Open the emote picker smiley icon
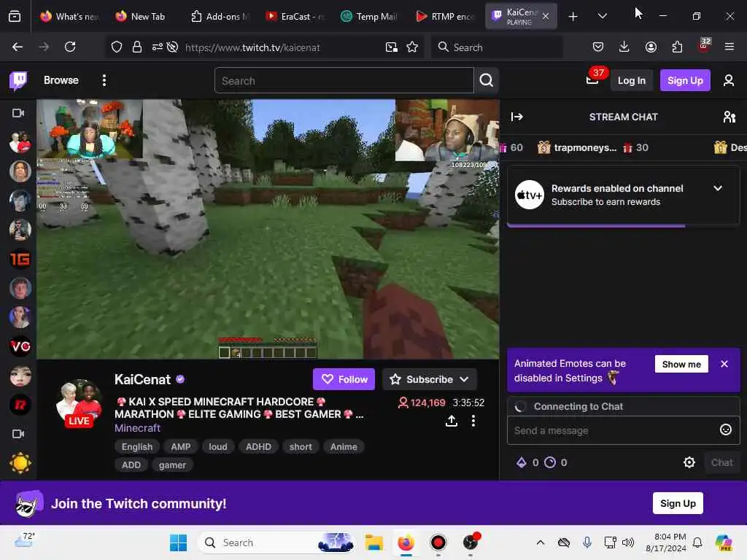The width and height of the screenshot is (747, 560). point(725,430)
